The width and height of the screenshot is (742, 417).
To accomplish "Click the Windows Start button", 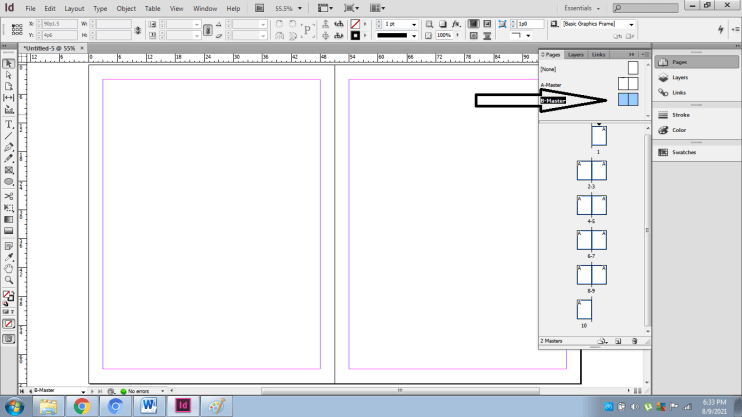I will tap(14, 406).
